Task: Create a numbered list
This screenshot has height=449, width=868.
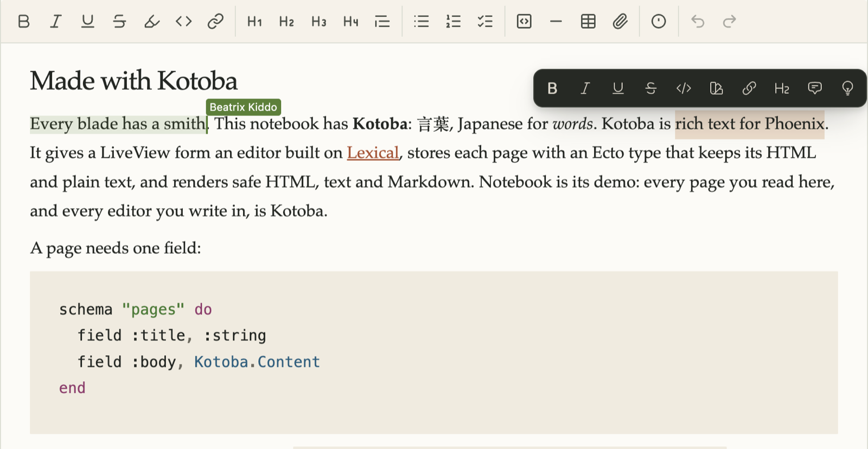Action: click(x=453, y=22)
